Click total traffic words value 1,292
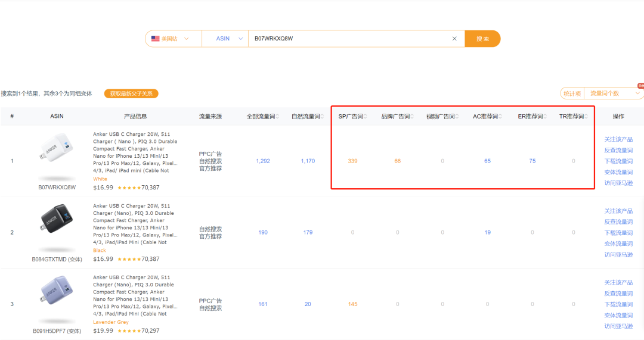 pos(263,161)
